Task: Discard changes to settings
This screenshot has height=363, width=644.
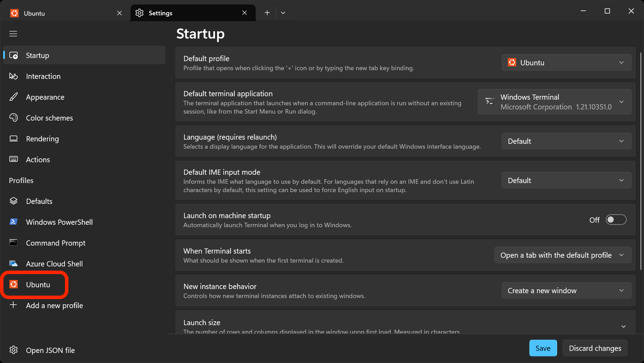Action: pos(595,348)
